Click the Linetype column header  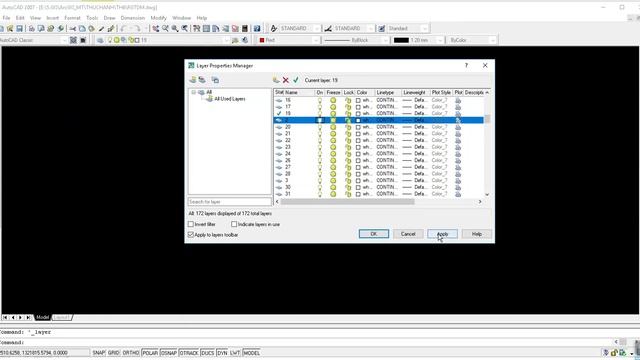click(x=388, y=93)
